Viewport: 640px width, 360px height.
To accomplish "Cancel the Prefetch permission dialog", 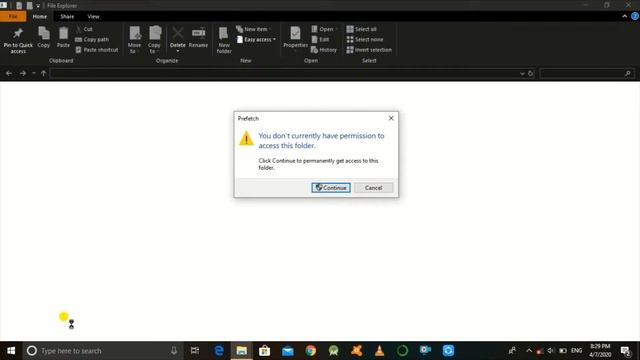I will pos(373,188).
